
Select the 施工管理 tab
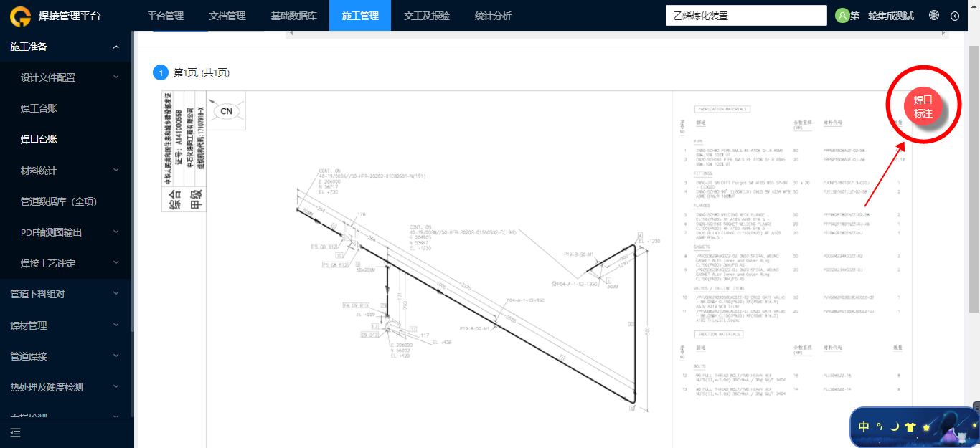click(x=360, y=16)
